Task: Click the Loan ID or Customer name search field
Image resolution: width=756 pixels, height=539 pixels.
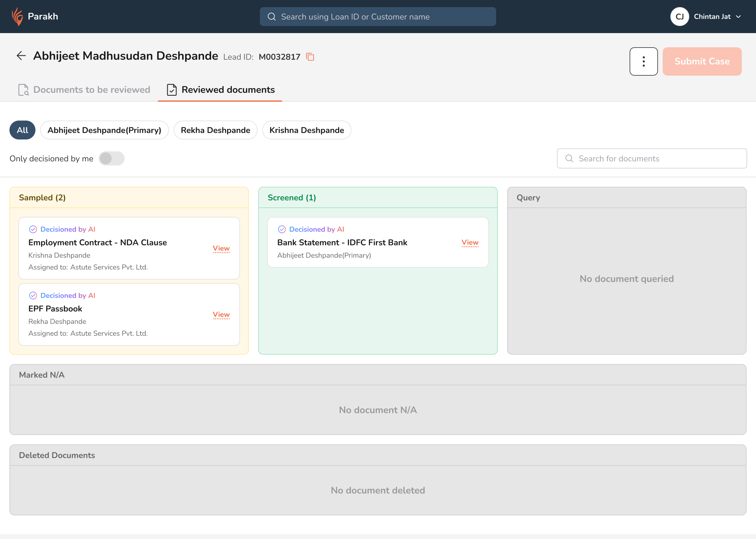Action: pyautogui.click(x=378, y=17)
